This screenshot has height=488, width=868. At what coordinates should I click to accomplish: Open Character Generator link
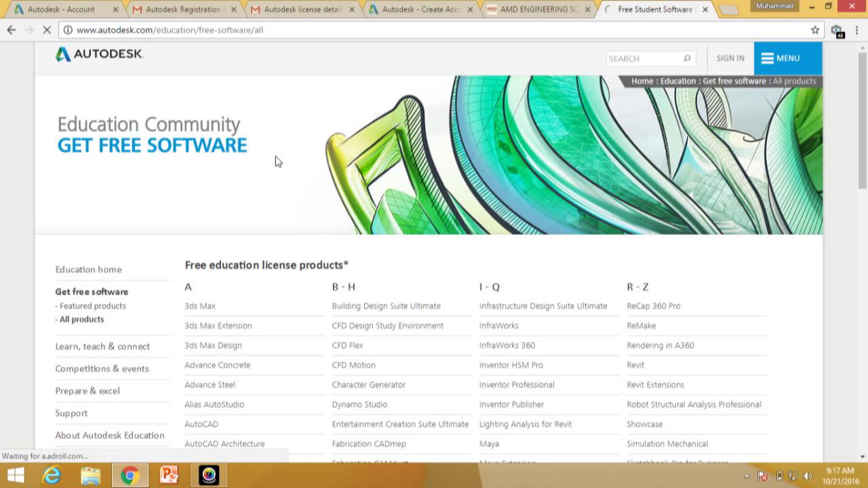369,384
